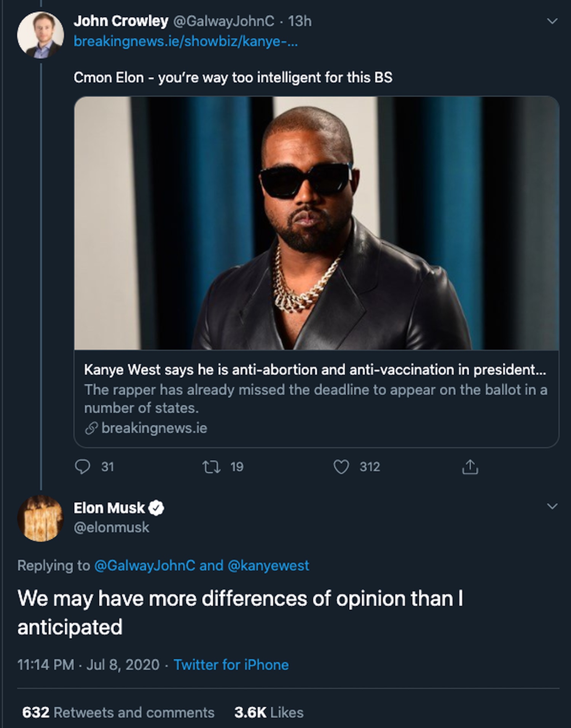Click the verified badge next to Elon Musk
The height and width of the screenshot is (728, 571).
[156, 508]
